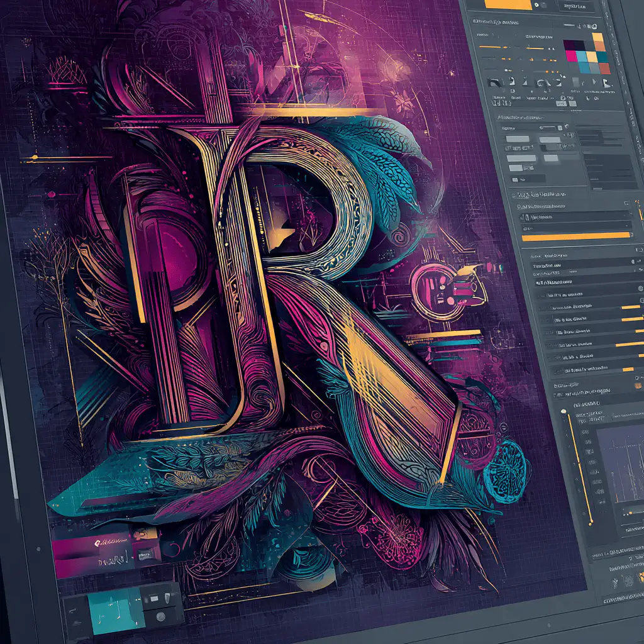Click the large orange bar at panel top
The image size is (644, 644).
coord(509,4)
